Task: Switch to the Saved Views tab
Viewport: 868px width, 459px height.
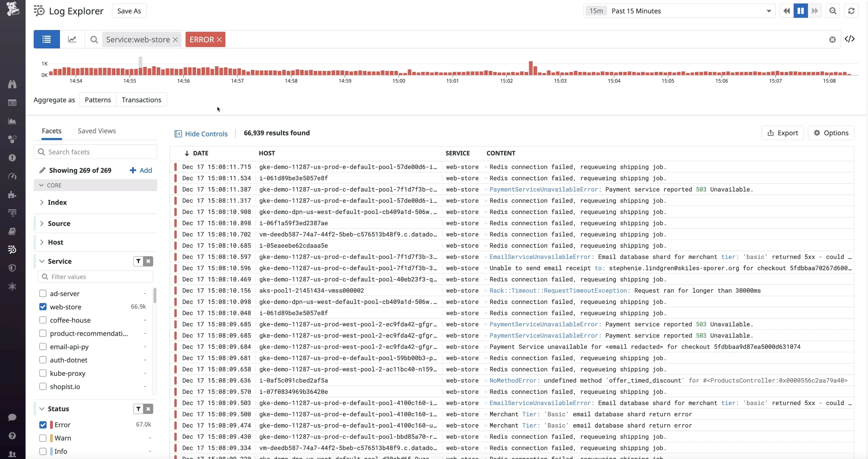Action: [x=97, y=131]
